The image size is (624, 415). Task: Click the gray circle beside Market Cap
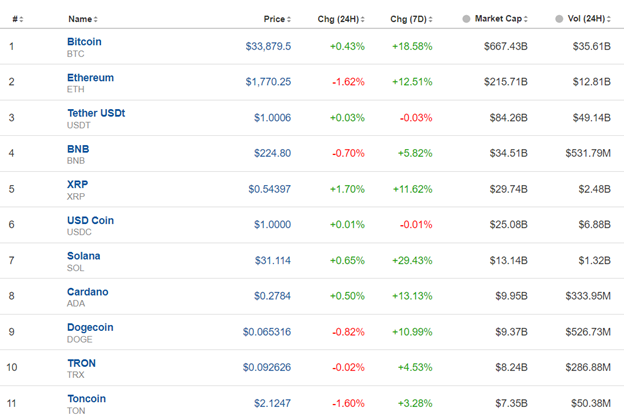[466, 19]
